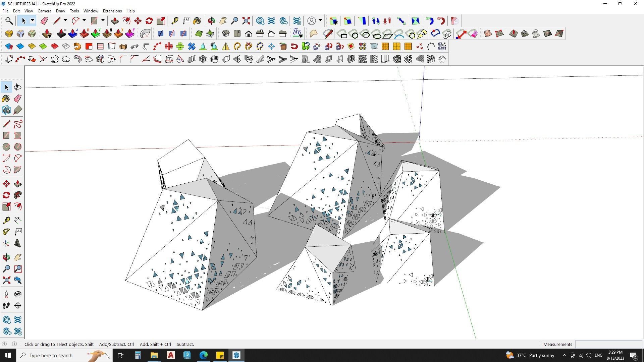This screenshot has width=644, height=362.
Task: Select the Walk footprints tool
Action: (x=6, y=306)
